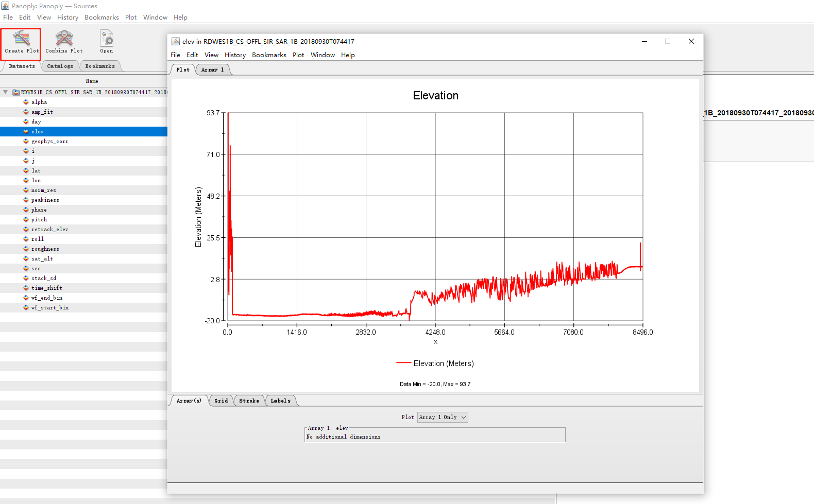Open View menu in Sources window
Image resolution: width=814 pixels, height=504 pixels.
coord(44,17)
